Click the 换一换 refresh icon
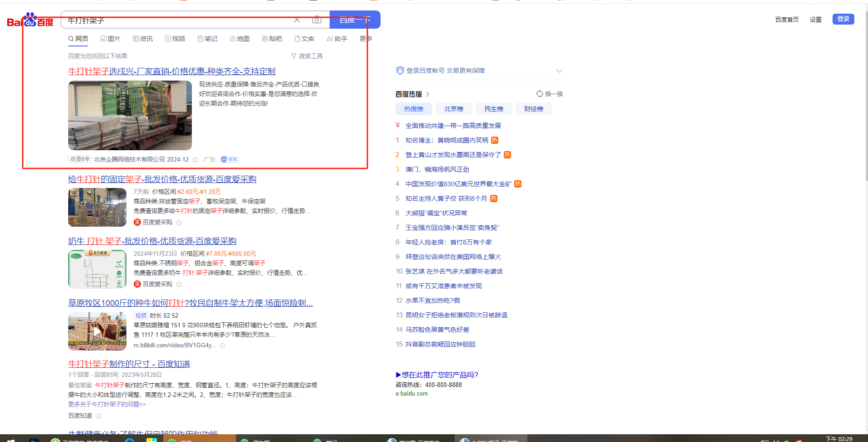Viewport: 868px width, 442px height. 540,94
